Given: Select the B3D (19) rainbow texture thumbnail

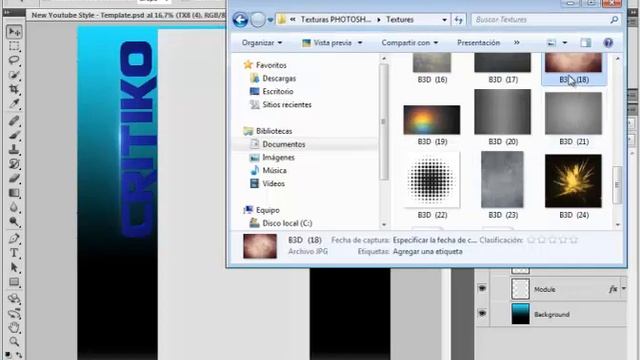Looking at the screenshot, I should coord(432,120).
